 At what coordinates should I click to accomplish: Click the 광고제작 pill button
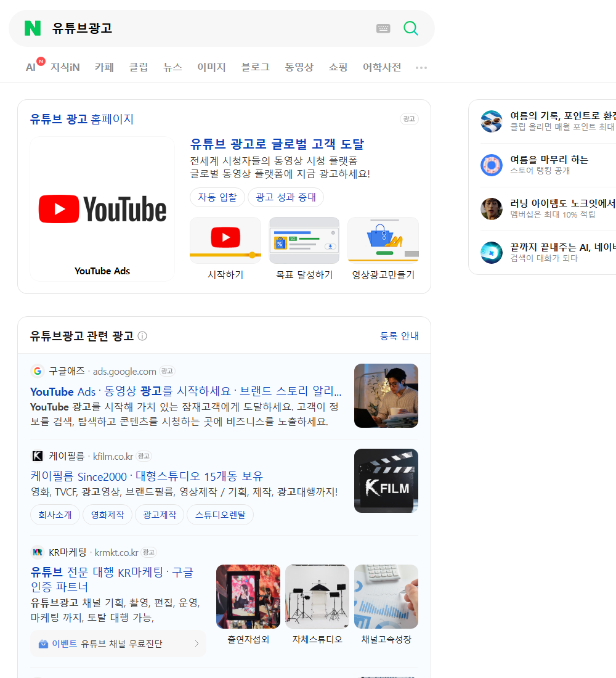[x=160, y=515]
